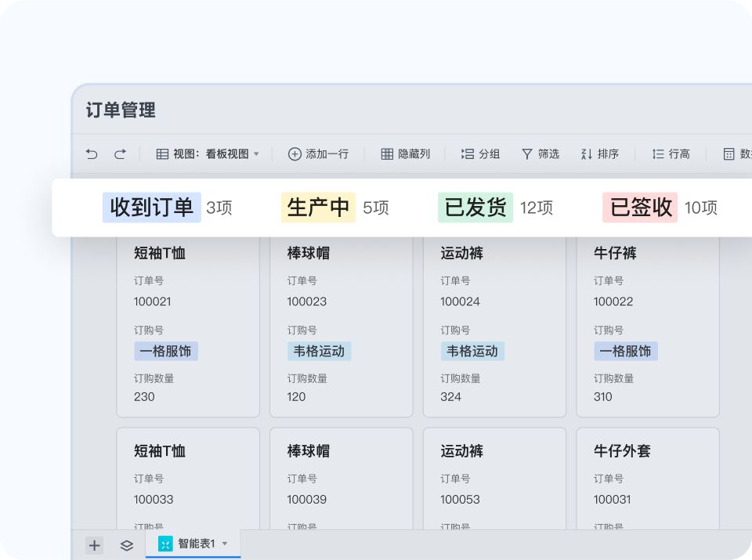The width and height of the screenshot is (752, 560).
Task: Click the 分组 grouping icon
Action: coord(469,154)
